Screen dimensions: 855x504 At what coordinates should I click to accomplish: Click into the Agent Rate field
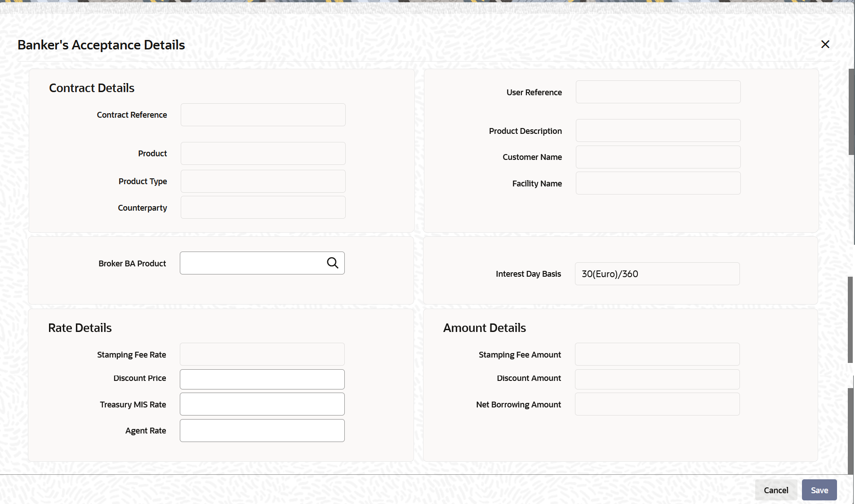click(x=262, y=431)
